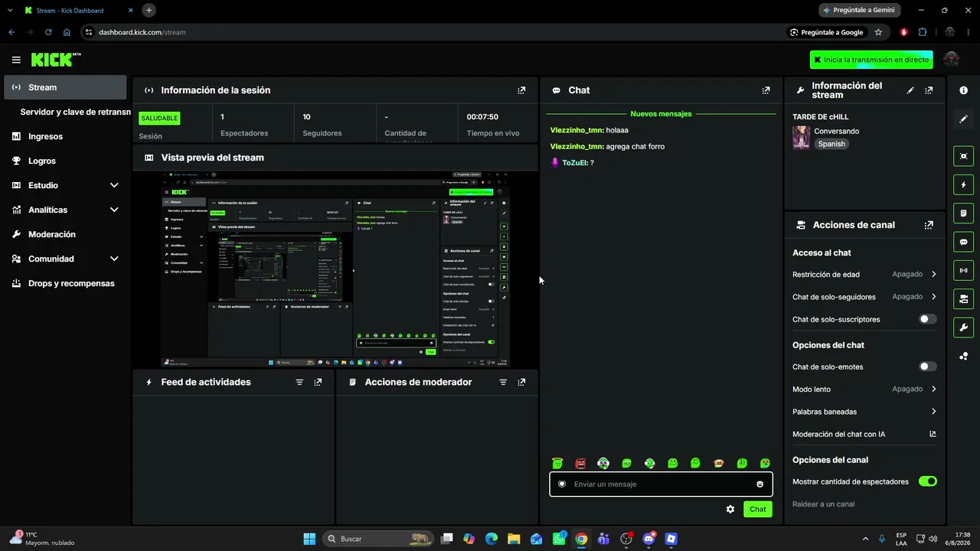980x551 pixels.
Task: Click the info icon in the right sidebar
Action: tap(963, 90)
